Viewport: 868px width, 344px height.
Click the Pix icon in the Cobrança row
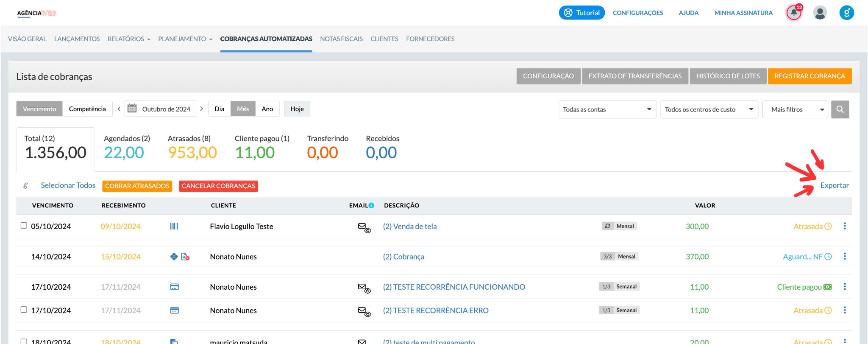[x=174, y=257]
